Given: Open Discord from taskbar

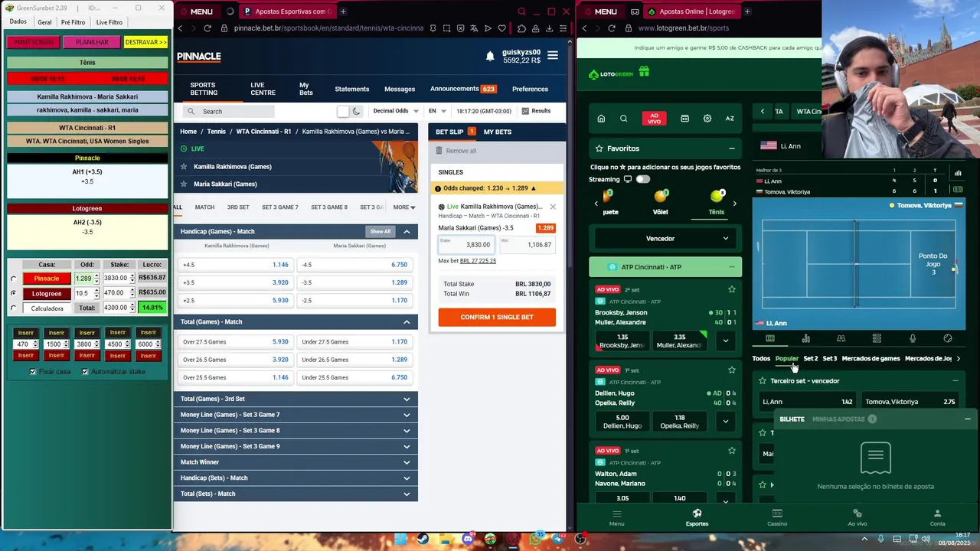Looking at the screenshot, I should (x=468, y=540).
